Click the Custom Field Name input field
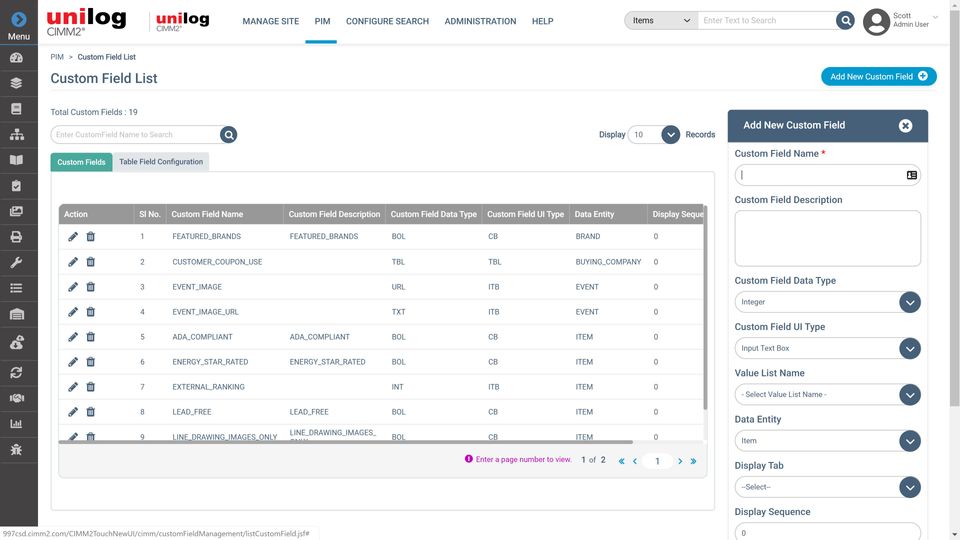 820,175
